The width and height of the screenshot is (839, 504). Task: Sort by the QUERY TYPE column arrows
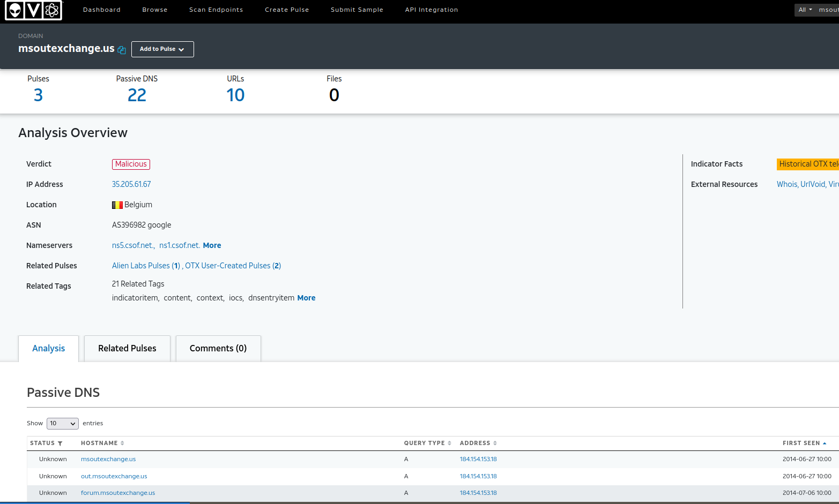tap(449, 443)
